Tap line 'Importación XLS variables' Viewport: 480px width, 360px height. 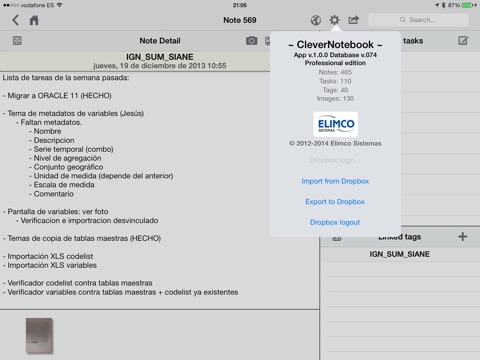tap(50, 265)
